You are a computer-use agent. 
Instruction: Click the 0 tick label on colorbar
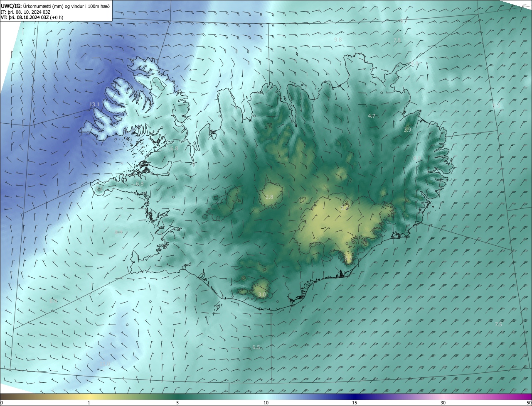click(2, 403)
